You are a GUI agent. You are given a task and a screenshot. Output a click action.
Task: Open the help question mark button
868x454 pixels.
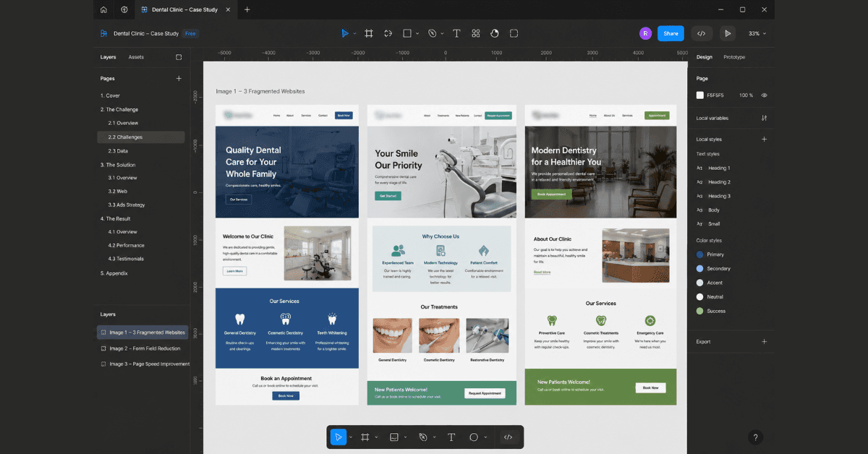755,437
